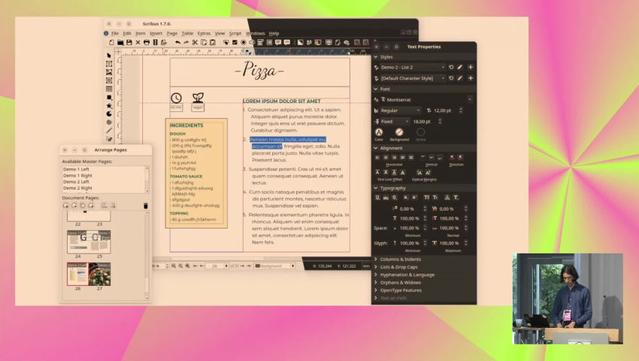The height and width of the screenshot is (361, 639).
Task: Open the Background layer dropdown in status bar
Action: click(x=275, y=266)
